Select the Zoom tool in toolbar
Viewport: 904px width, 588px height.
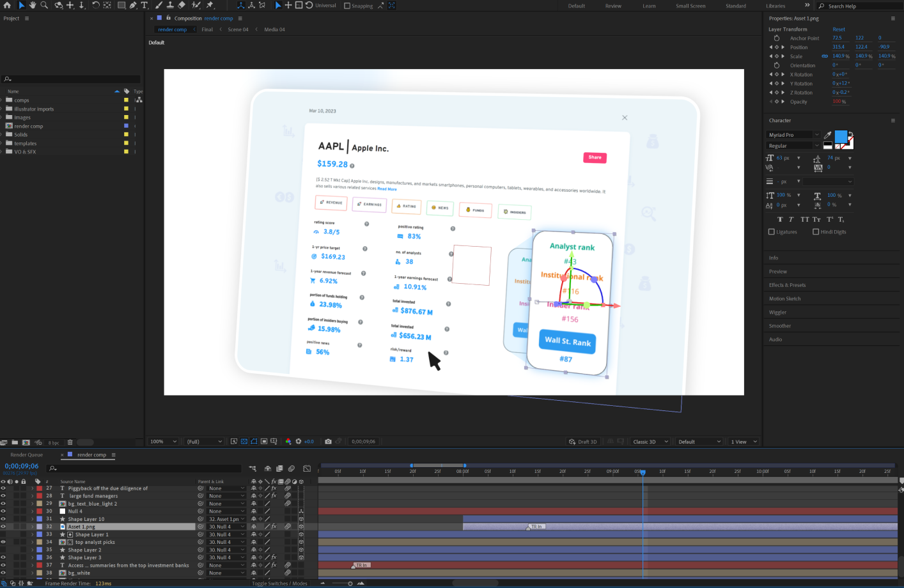point(44,5)
